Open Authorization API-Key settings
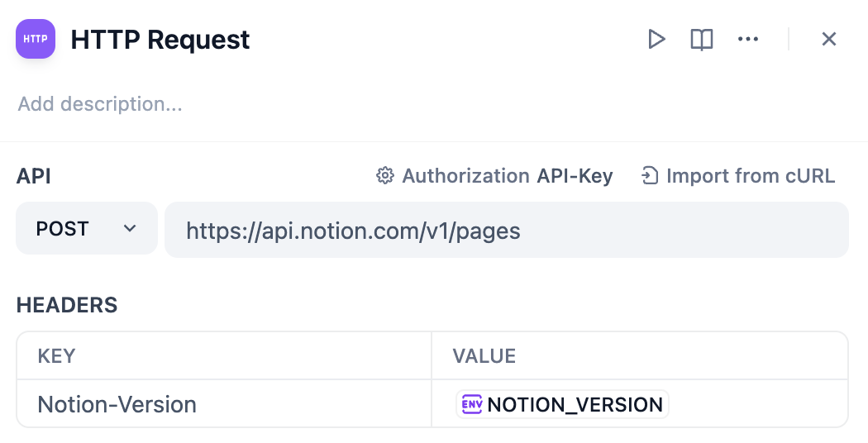The height and width of the screenshot is (443, 868). point(507,176)
